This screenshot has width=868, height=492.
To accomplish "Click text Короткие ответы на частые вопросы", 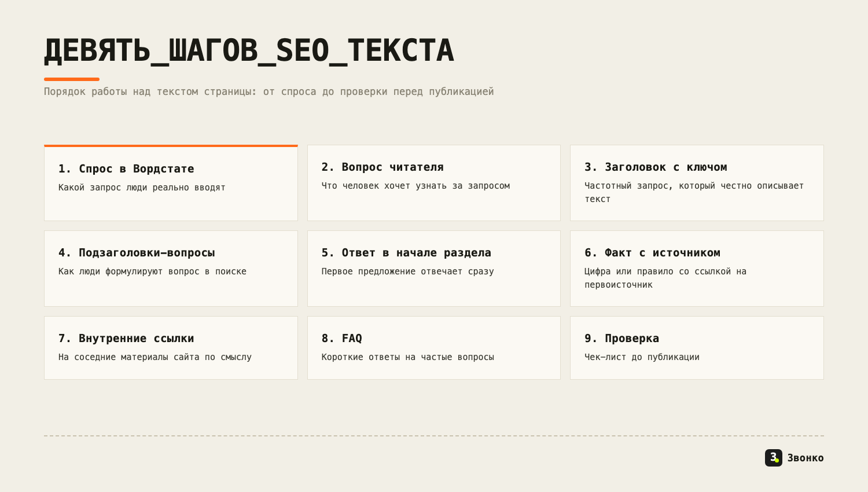I will (x=408, y=357).
